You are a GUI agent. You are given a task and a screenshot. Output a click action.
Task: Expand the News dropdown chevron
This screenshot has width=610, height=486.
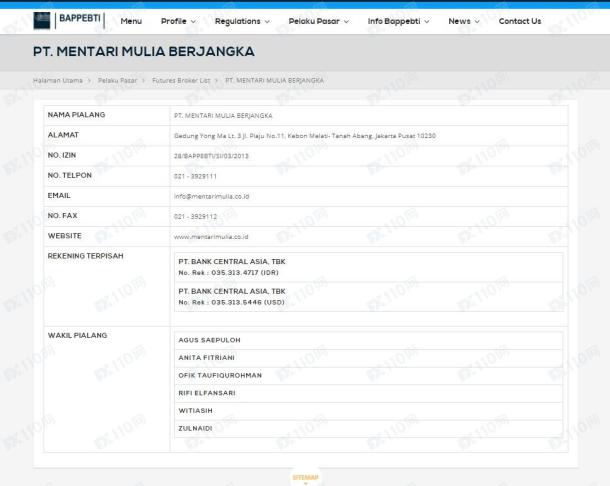(477, 22)
